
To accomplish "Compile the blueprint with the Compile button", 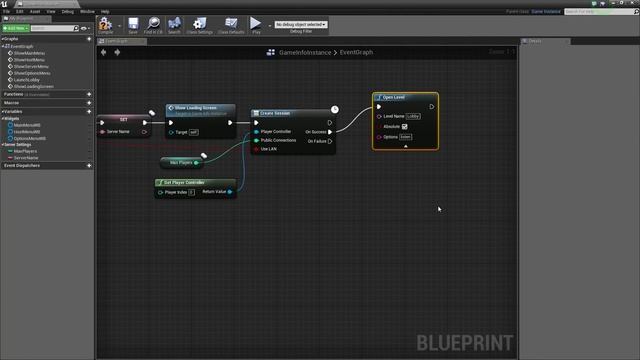I will point(105,25).
